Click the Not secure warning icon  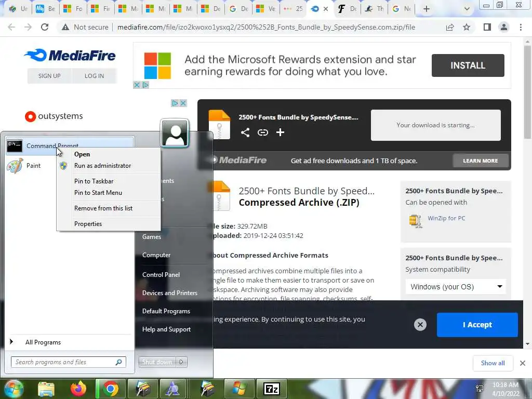tap(65, 27)
